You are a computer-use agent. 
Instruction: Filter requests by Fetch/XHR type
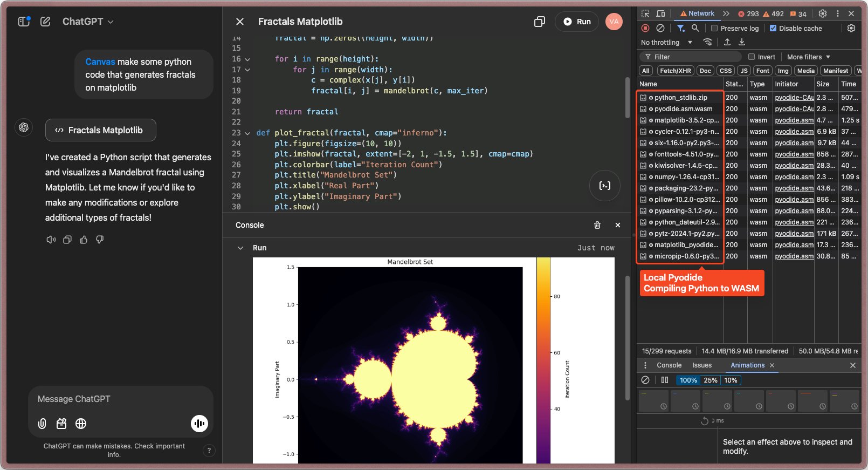click(676, 71)
